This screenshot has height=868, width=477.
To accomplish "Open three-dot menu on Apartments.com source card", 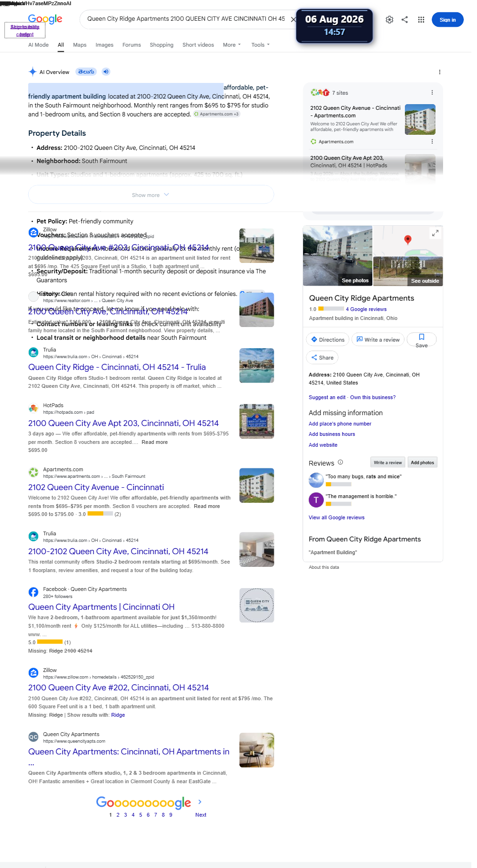I will (x=432, y=141).
